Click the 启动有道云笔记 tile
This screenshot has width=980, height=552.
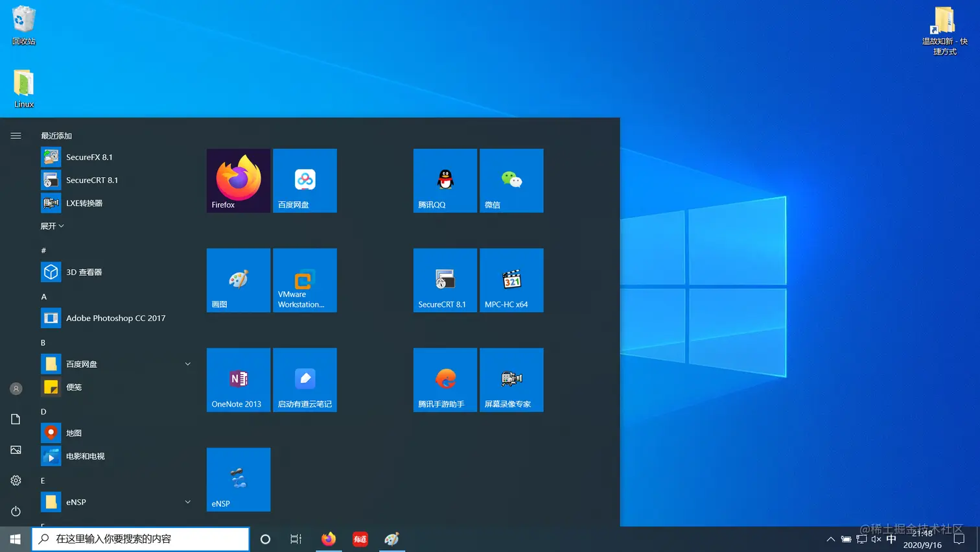(305, 380)
